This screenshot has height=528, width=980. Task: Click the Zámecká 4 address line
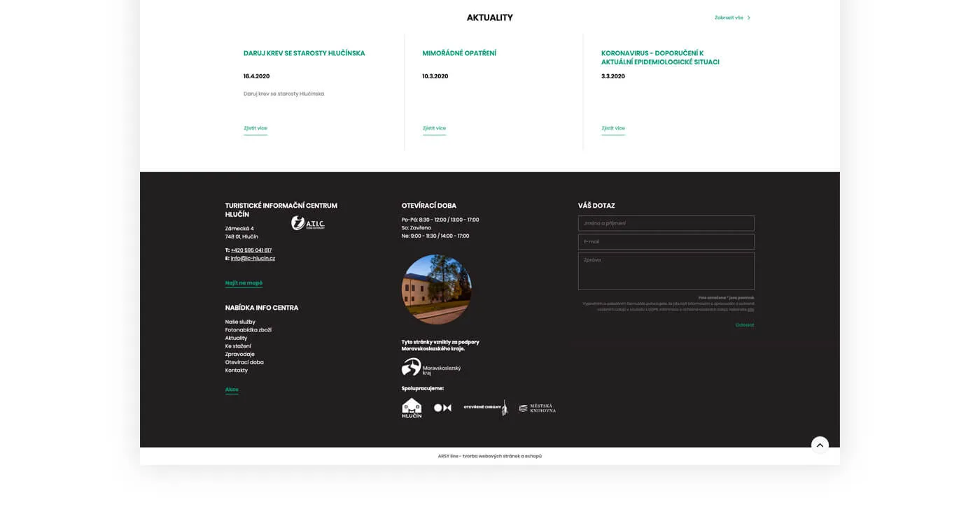pyautogui.click(x=239, y=229)
